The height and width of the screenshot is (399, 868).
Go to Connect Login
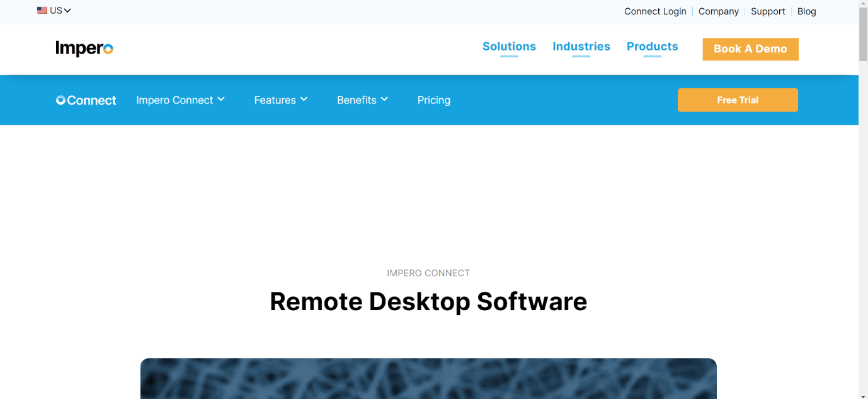[655, 11]
